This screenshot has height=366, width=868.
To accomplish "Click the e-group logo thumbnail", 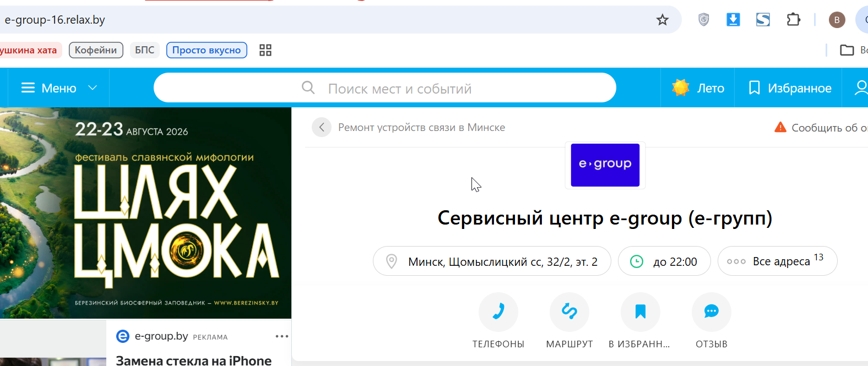I will [x=605, y=165].
